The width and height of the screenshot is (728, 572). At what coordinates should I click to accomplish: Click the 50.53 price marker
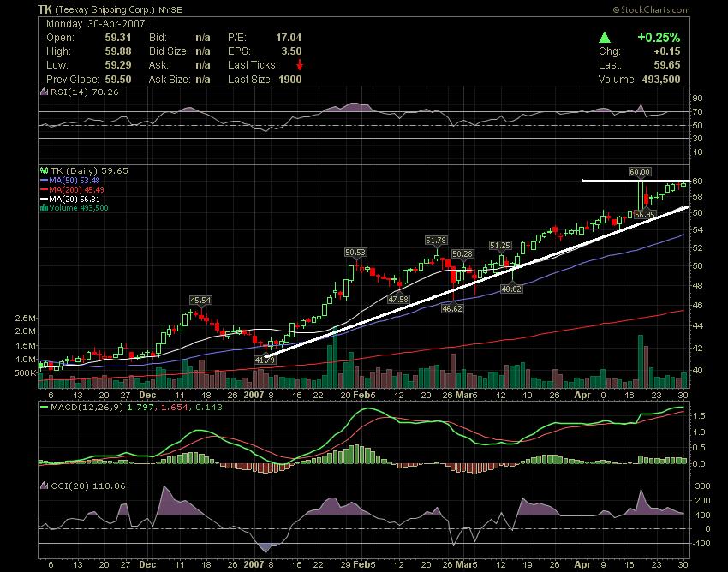[x=355, y=252]
